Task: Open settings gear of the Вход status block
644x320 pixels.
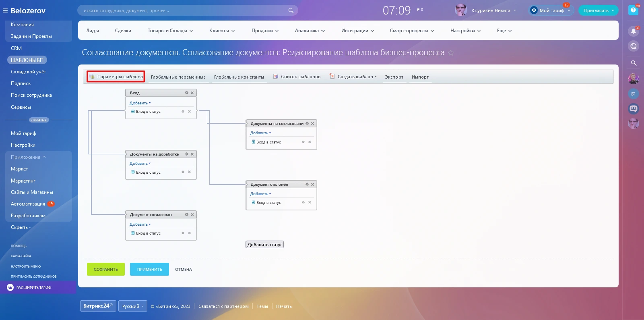Action: [x=186, y=93]
